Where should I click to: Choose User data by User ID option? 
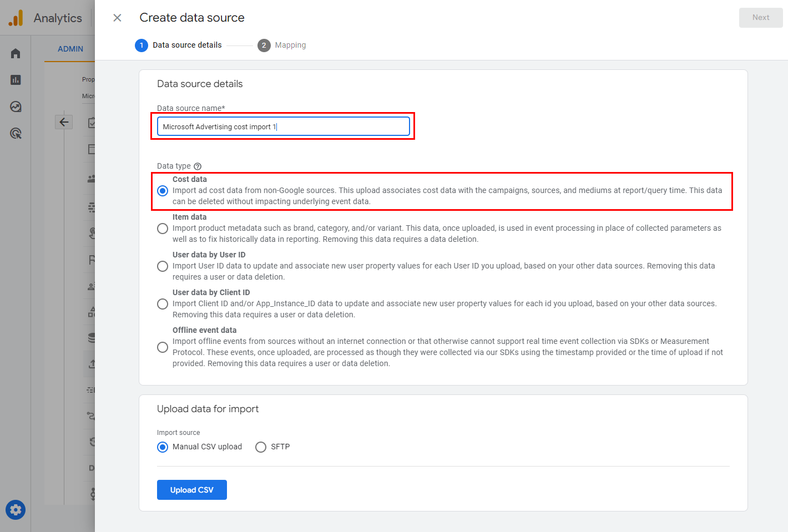pos(163,266)
